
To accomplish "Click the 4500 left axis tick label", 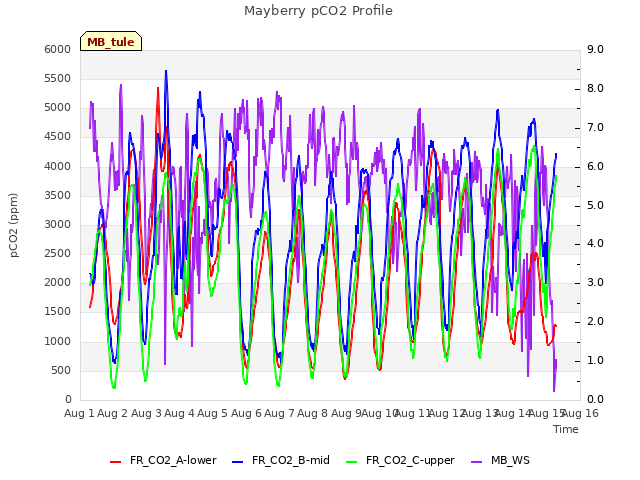I will tap(58, 137).
